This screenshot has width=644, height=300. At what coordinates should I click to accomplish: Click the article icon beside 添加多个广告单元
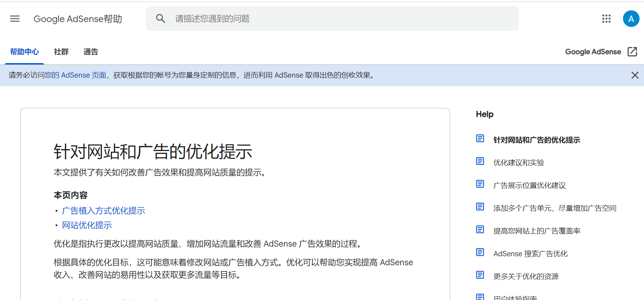480,207
